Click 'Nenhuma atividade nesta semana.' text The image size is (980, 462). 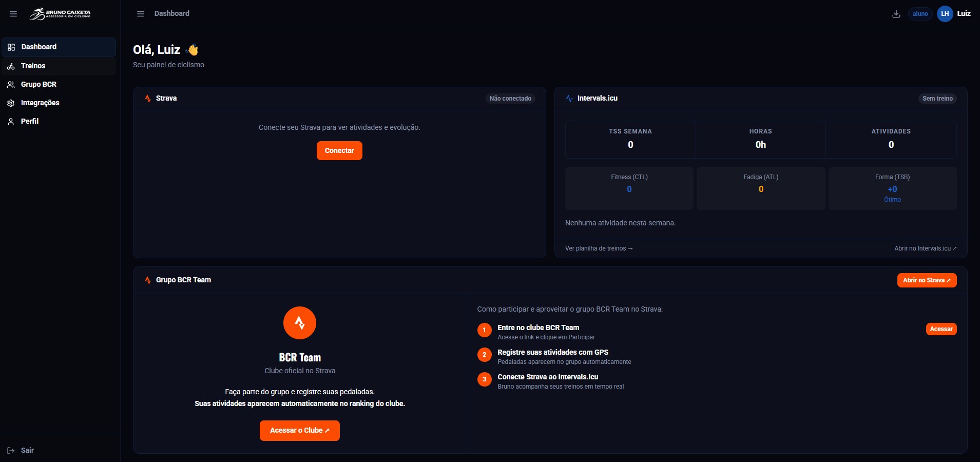tap(620, 223)
